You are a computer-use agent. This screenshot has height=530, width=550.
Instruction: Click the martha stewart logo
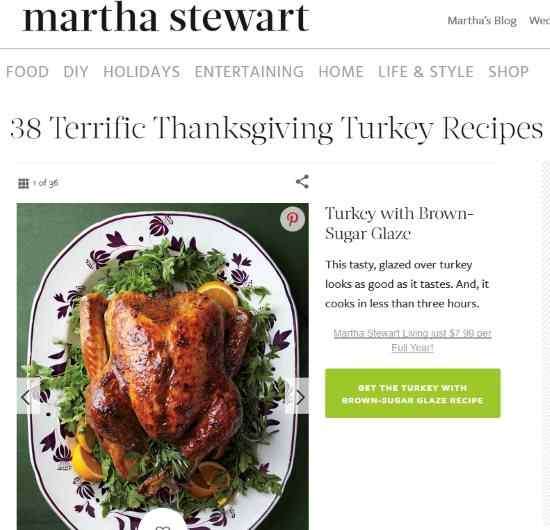(x=166, y=18)
